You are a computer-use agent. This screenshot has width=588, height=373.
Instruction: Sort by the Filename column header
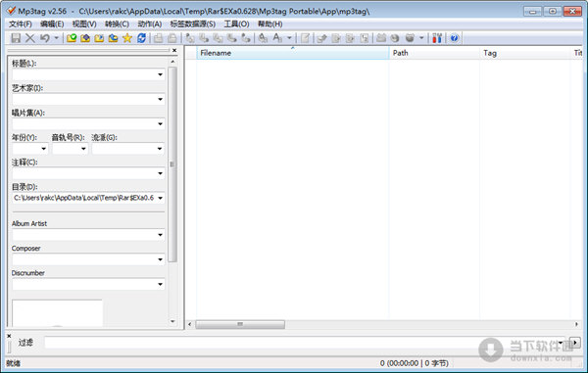point(292,53)
